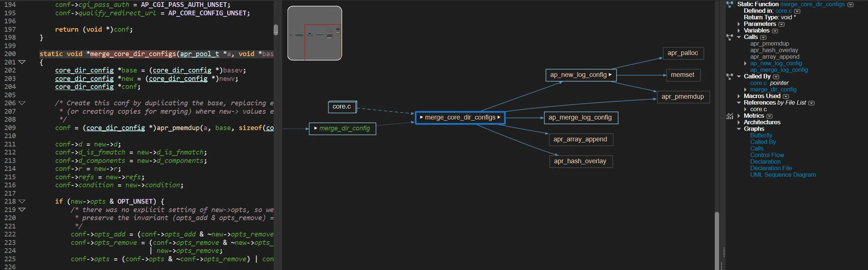Select the apr_palloc node in the graph
868x270 pixels.
click(683, 53)
